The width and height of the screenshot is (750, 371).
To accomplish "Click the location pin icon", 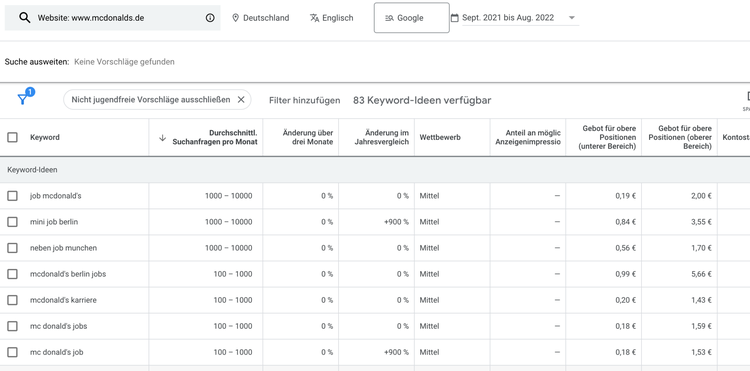I will pos(235,18).
